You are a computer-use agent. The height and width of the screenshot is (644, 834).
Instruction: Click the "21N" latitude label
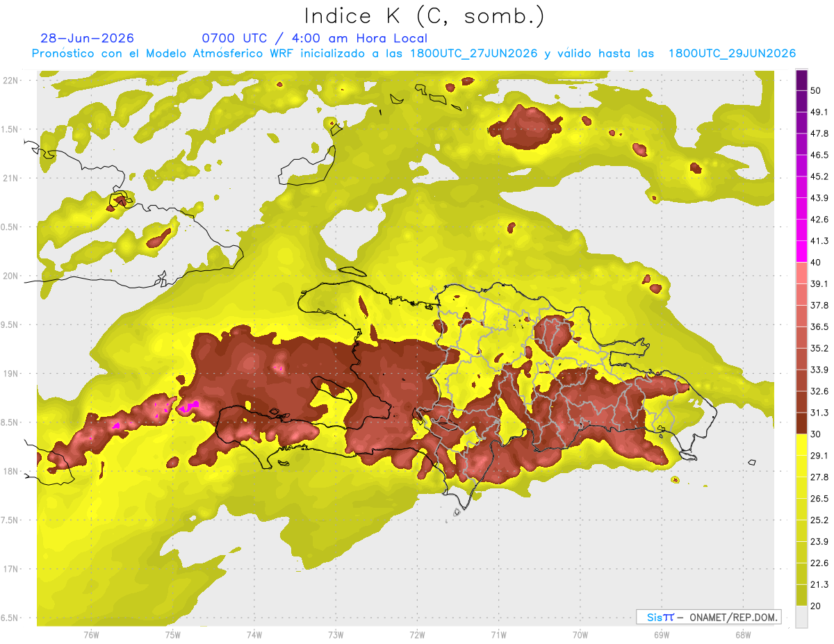click(x=10, y=178)
